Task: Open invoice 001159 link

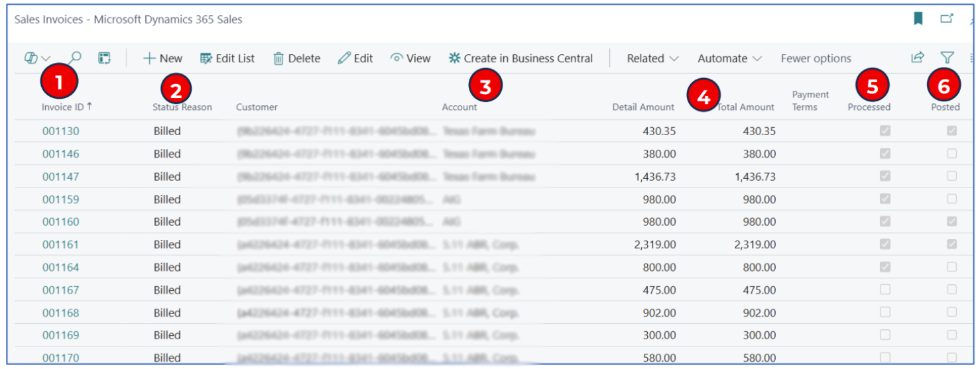Action: 60,199
